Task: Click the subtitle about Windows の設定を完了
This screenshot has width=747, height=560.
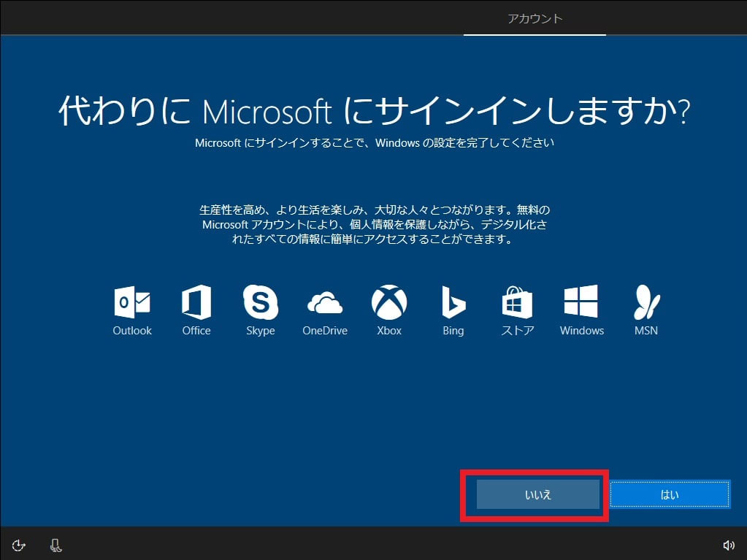Action: coord(375,143)
